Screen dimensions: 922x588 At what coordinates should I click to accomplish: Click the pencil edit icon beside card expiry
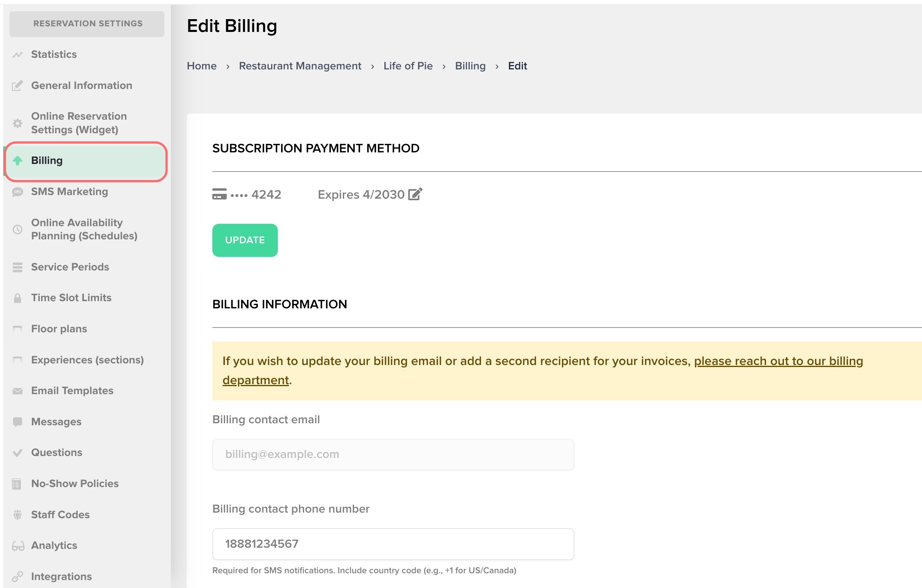[x=415, y=194]
